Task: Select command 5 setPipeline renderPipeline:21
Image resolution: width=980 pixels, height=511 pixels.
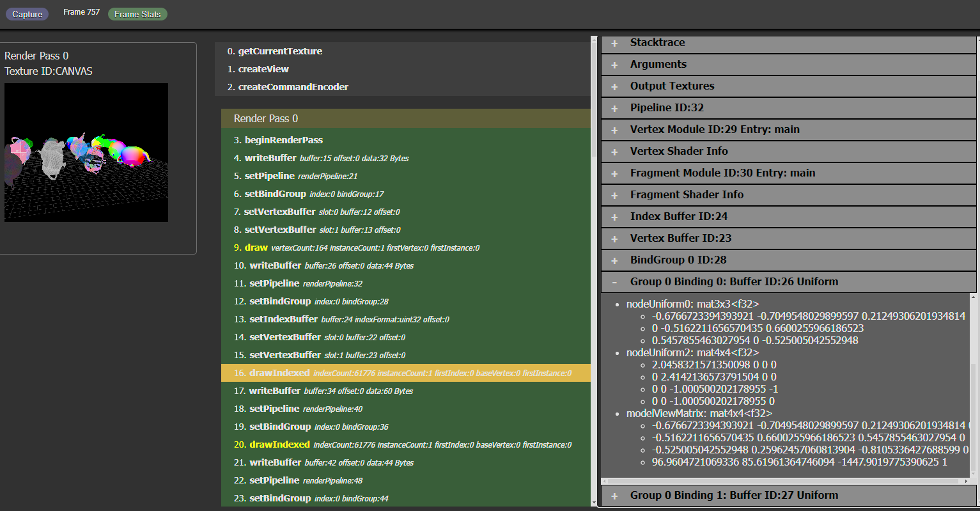Action: tap(406, 176)
